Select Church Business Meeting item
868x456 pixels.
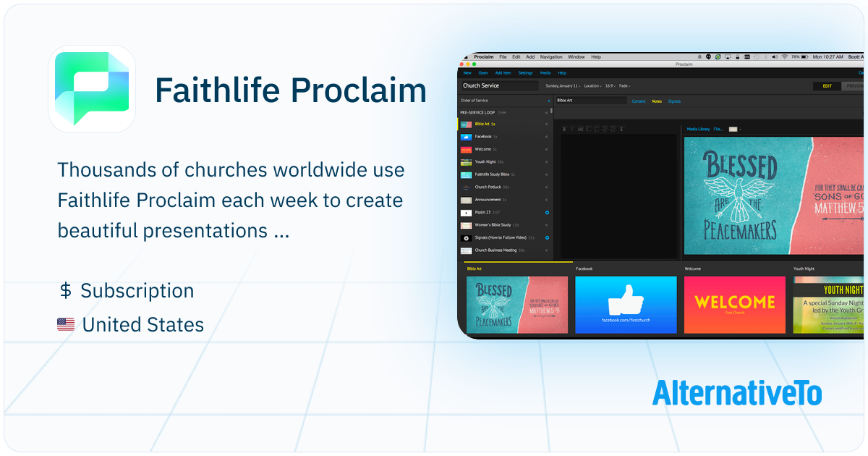click(x=504, y=250)
